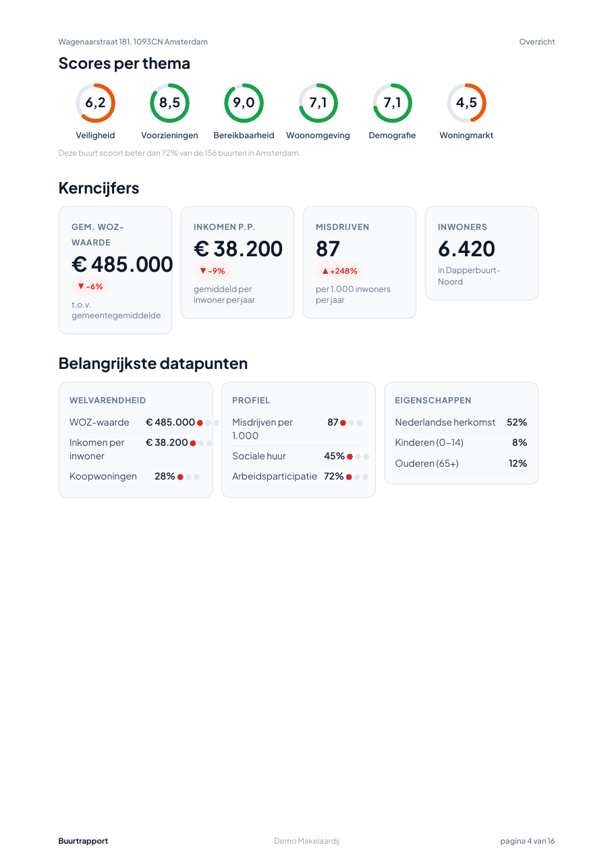Click the 12% Ouderen value

[518, 463]
